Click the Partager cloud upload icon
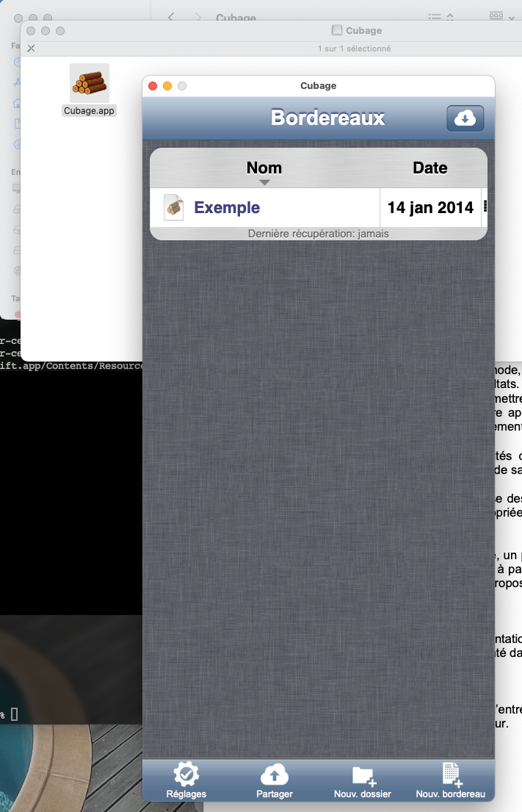Image resolution: width=522 pixels, height=812 pixels. click(x=275, y=775)
